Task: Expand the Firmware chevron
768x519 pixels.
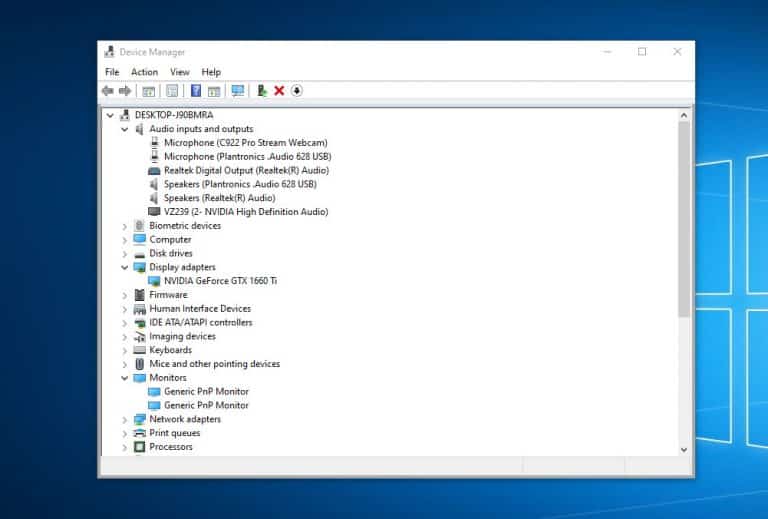Action: point(124,295)
